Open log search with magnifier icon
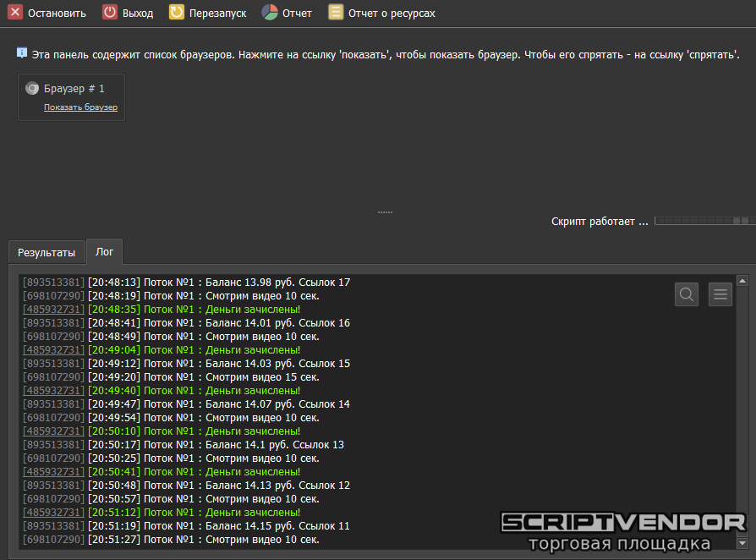This screenshot has width=756, height=560. pos(687,294)
